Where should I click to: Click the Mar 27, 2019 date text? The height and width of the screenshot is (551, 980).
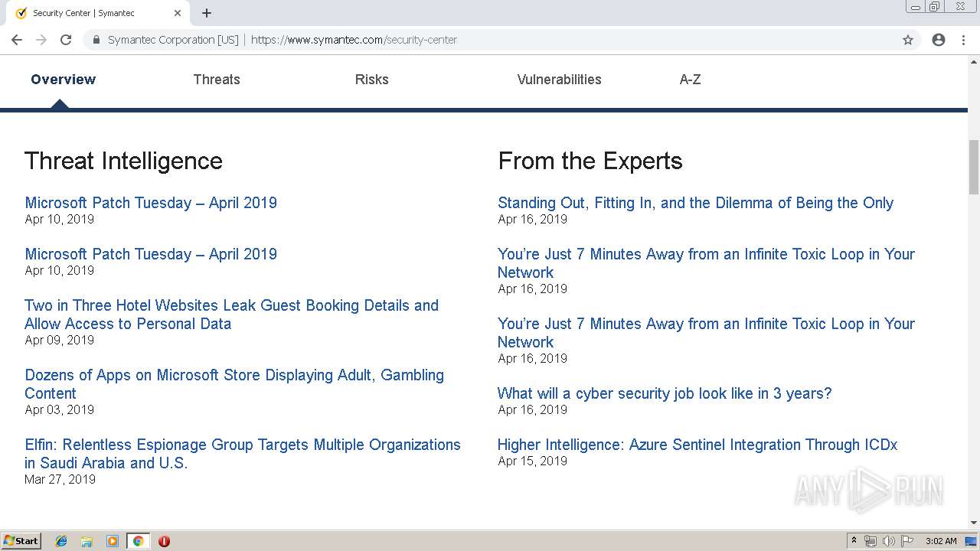(x=60, y=479)
